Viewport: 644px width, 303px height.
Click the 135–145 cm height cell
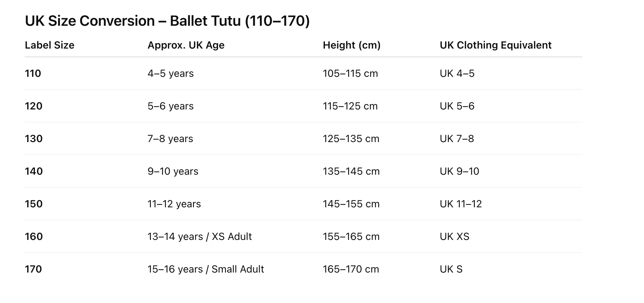(351, 171)
